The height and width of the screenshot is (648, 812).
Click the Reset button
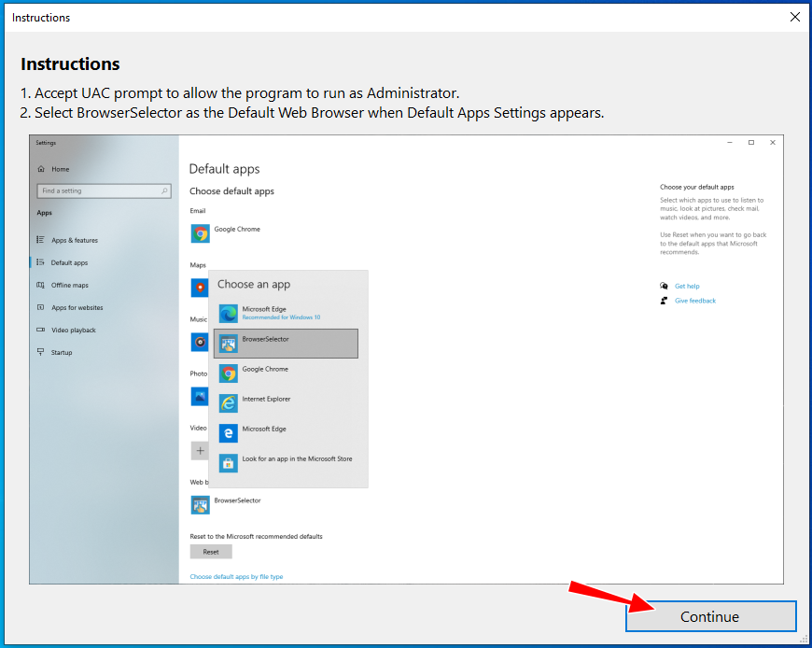(211, 552)
